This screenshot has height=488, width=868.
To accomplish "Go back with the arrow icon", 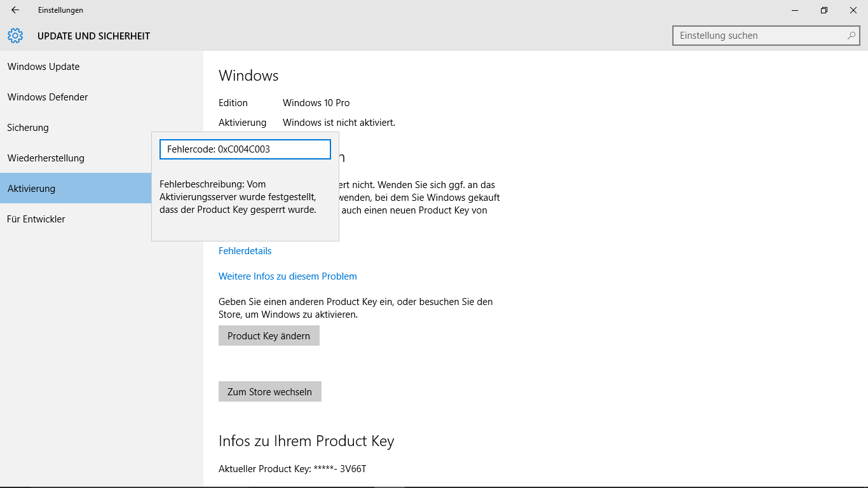I will pyautogui.click(x=15, y=10).
